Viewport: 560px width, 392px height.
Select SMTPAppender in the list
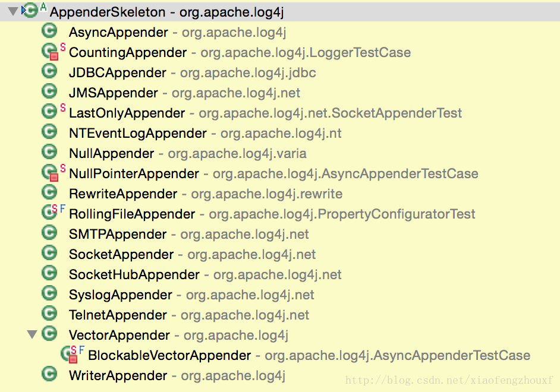coord(118,235)
